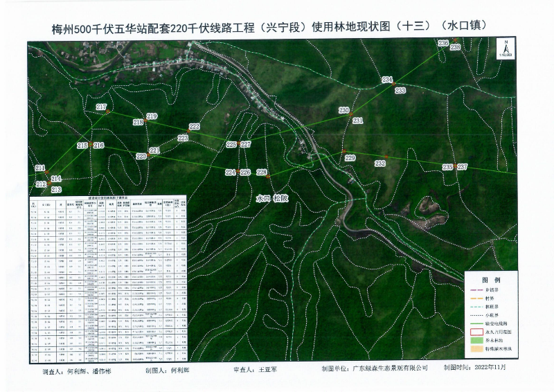This screenshot has width=554, height=392.
Task: Click the 制图时间 2022年11月 footer text
Action: (475, 367)
